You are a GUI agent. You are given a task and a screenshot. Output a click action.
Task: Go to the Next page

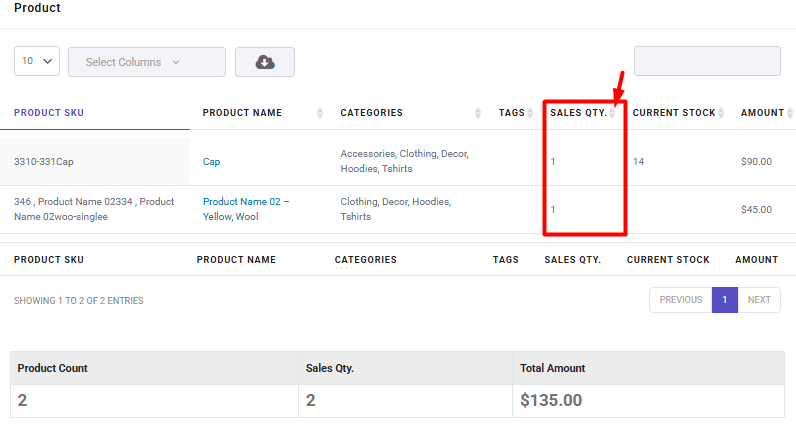(759, 300)
